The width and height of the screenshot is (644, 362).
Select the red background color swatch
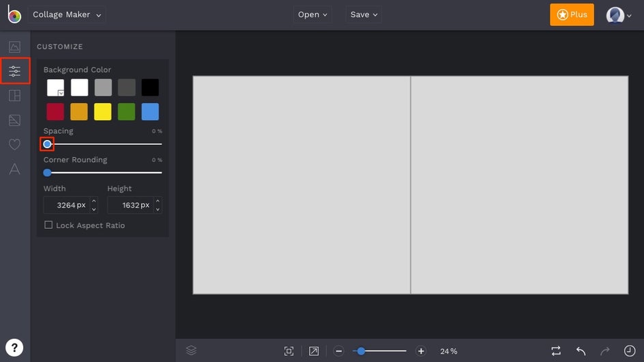[55, 112]
